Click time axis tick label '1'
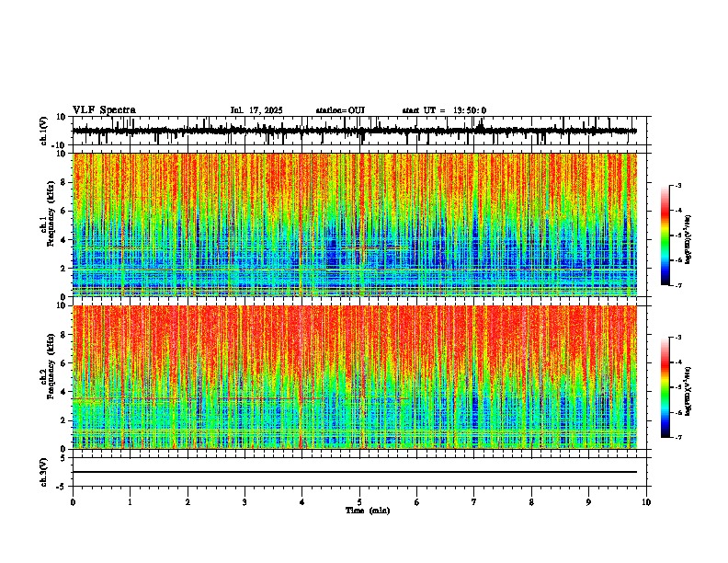 130,502
